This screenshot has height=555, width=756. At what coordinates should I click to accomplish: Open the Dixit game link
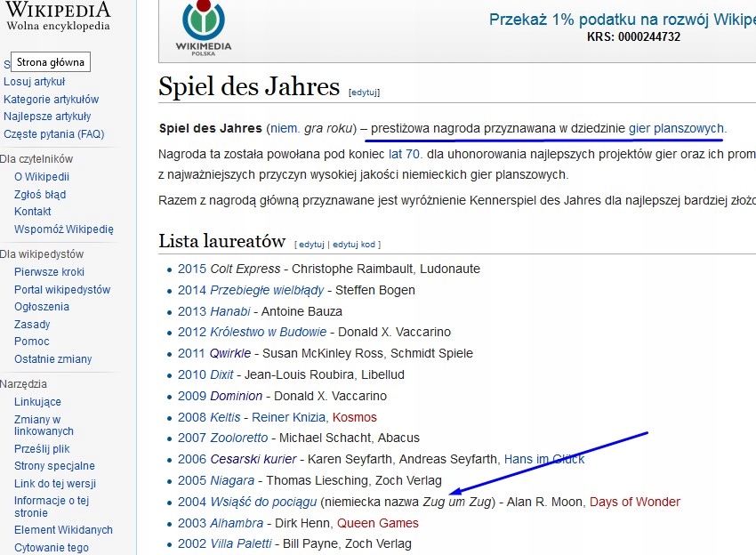pyautogui.click(x=221, y=374)
